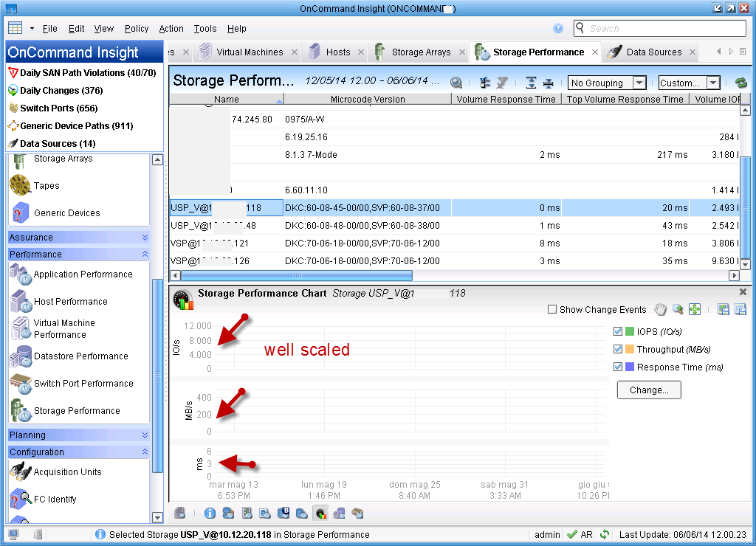Screen dimensions: 756x546
Task: Click the help question mark icon
Action: point(558,28)
